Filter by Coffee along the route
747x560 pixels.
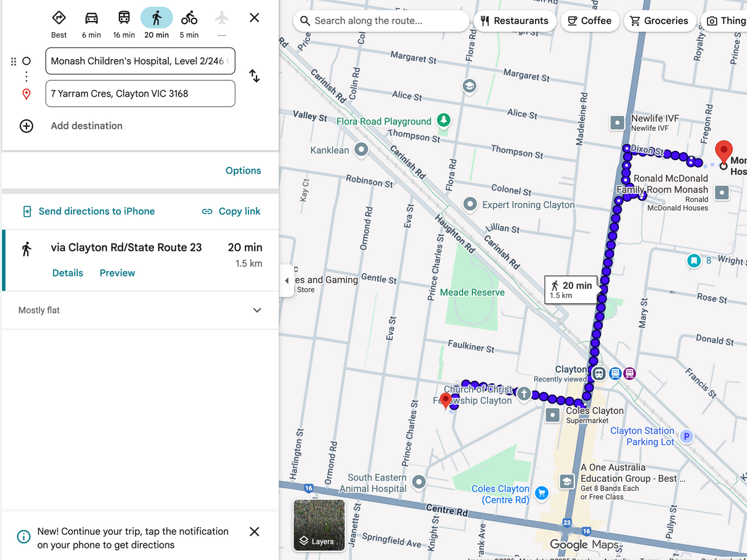click(x=590, y=21)
